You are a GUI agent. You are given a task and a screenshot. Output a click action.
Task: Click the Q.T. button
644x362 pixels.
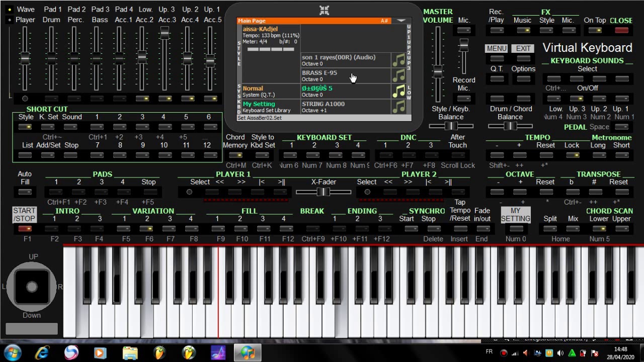pos(497,79)
